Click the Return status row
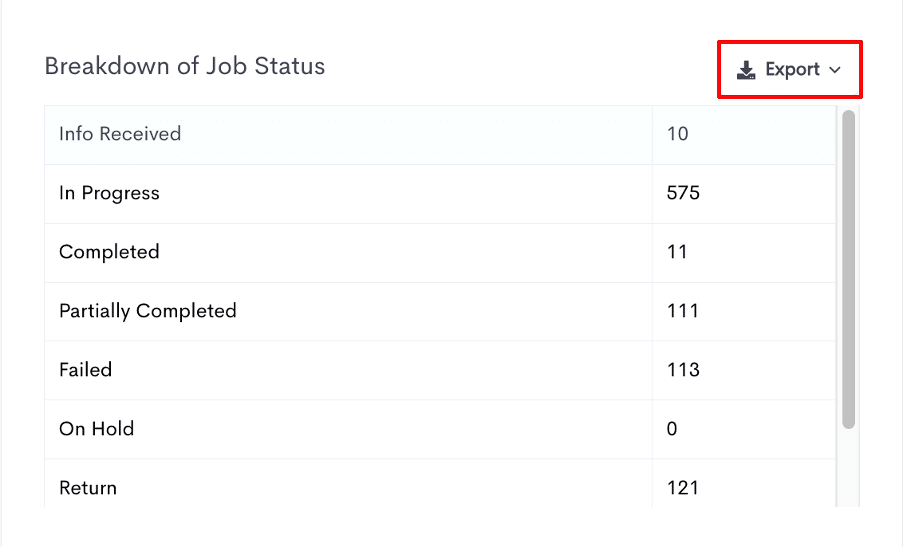This screenshot has height=548, width=904. point(440,483)
